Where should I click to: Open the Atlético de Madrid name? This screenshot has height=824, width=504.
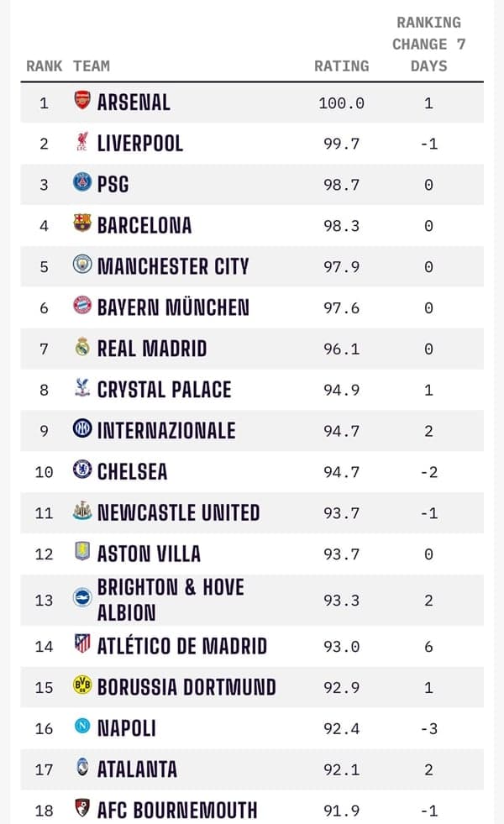(x=181, y=645)
